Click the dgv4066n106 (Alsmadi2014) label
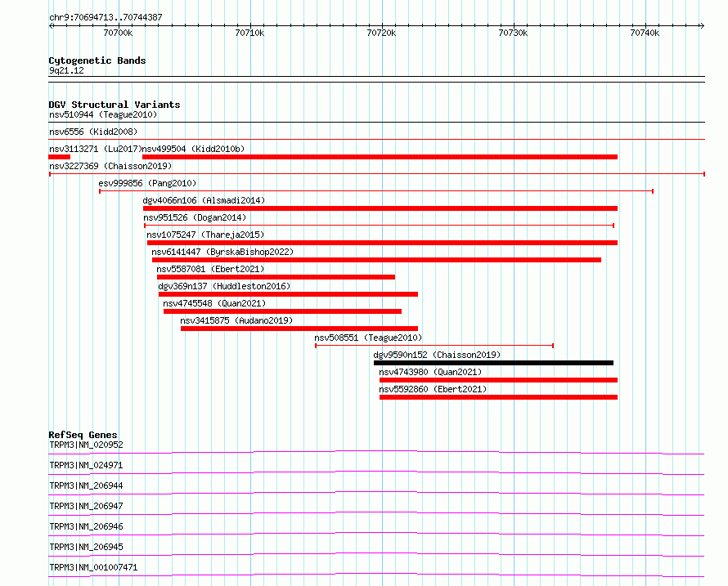The width and height of the screenshot is (728, 586). pos(204,200)
